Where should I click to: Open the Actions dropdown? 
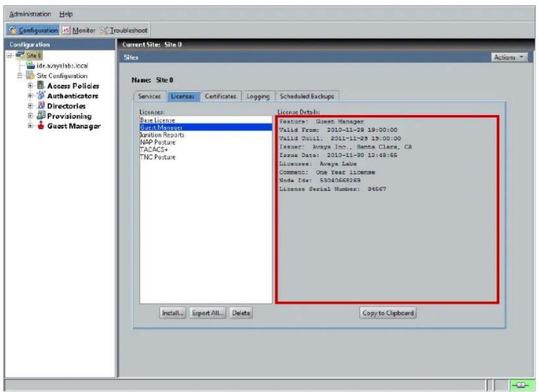coord(509,57)
